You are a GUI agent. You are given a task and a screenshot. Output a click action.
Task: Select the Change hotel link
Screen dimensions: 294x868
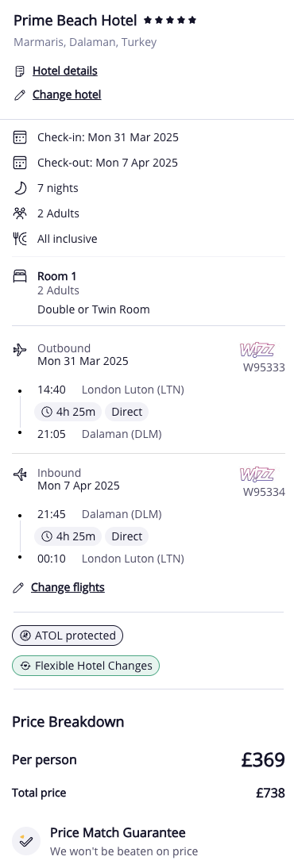pyautogui.click(x=67, y=94)
